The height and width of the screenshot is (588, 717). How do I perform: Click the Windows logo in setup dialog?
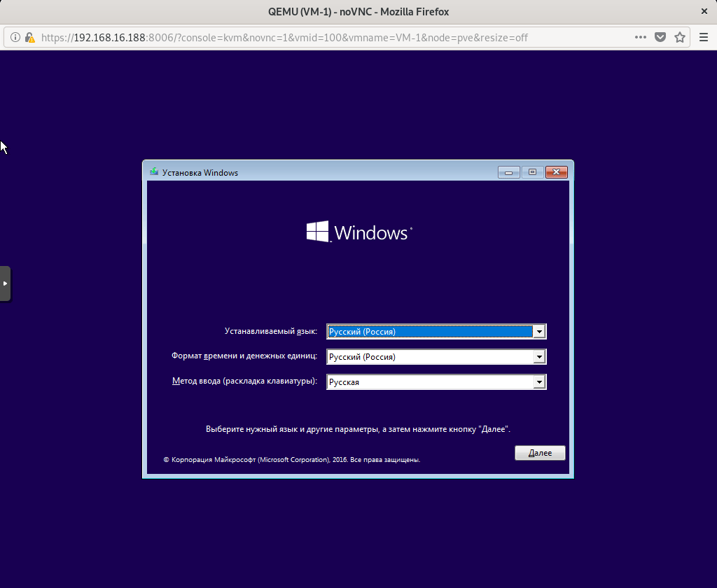click(359, 232)
